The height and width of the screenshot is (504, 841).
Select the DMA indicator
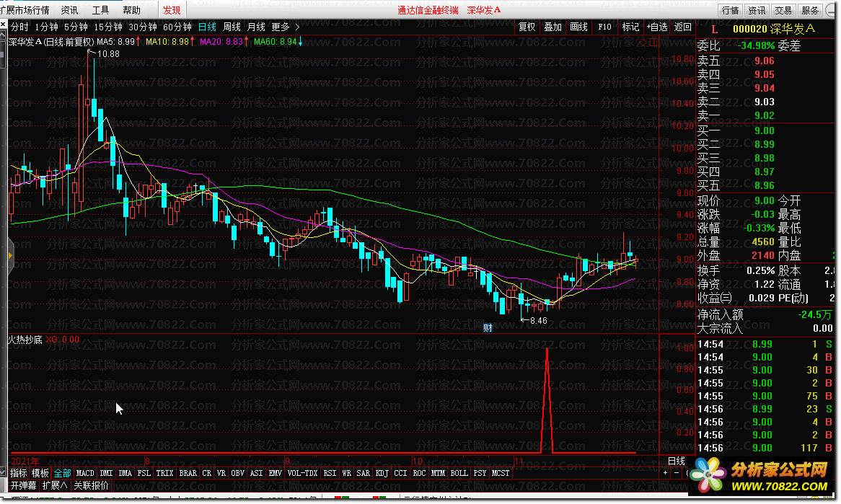pos(125,473)
